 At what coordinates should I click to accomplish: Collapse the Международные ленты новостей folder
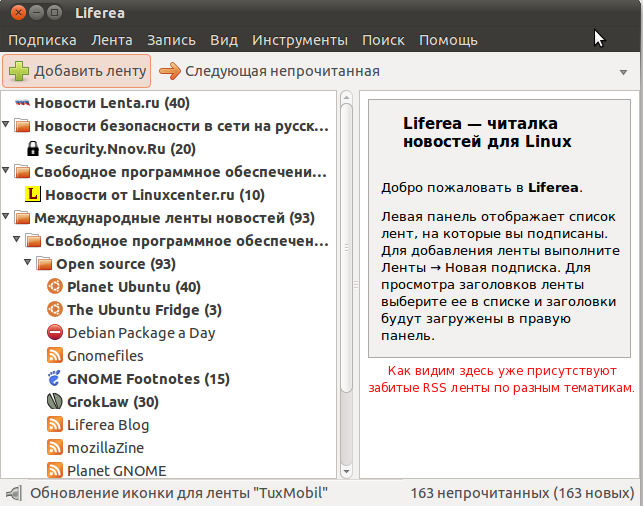coord(6,216)
